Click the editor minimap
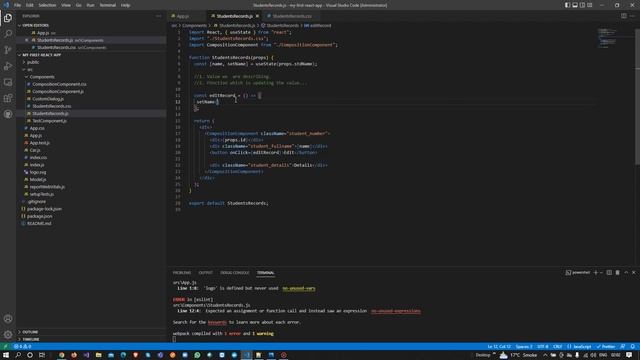This screenshot has width=640, height=360. (x=608, y=38)
